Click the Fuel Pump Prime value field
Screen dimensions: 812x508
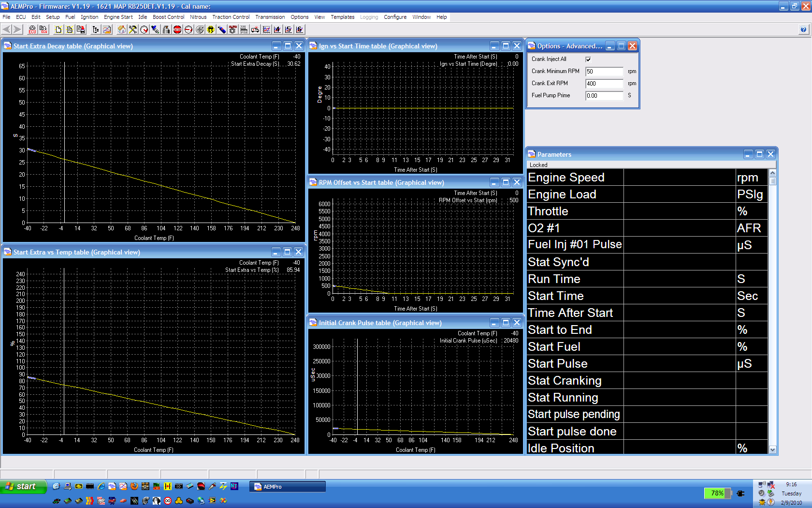coord(604,96)
